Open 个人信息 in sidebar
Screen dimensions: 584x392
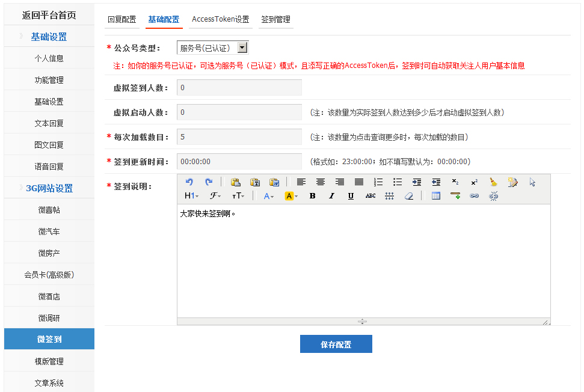(x=49, y=58)
